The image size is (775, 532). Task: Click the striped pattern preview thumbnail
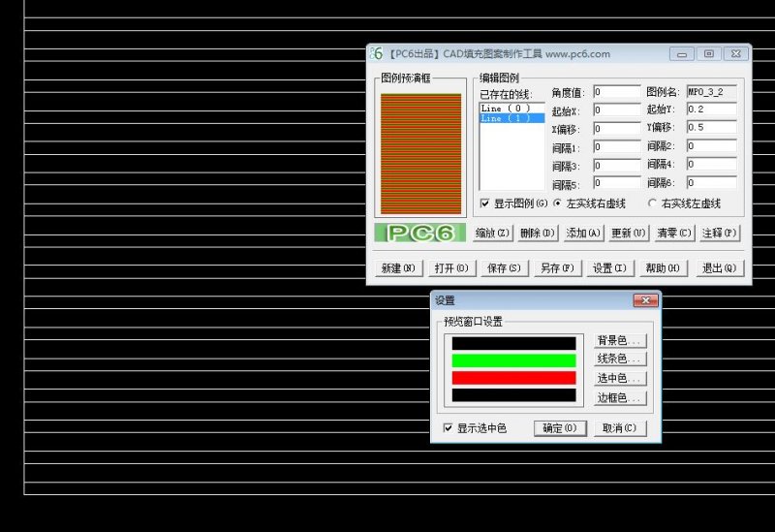(x=420, y=154)
